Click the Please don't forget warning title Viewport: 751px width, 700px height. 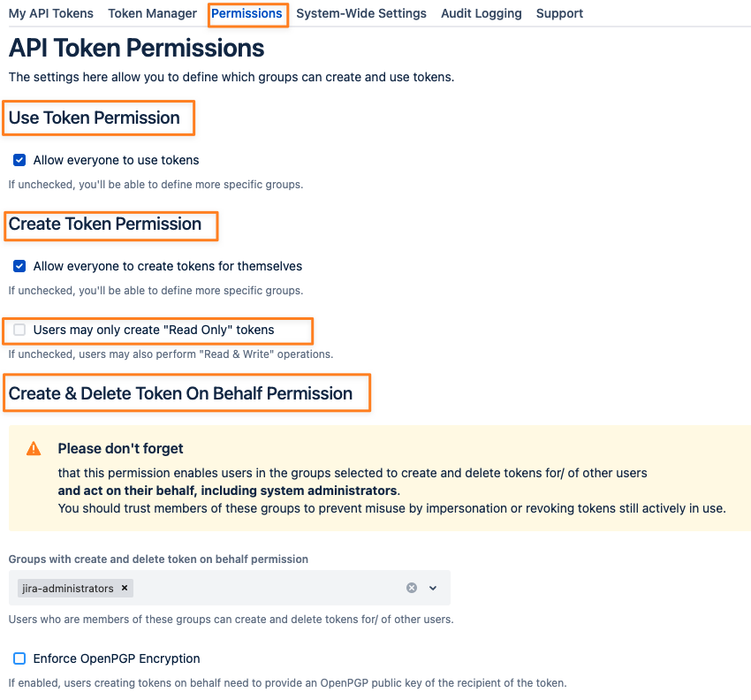121,448
